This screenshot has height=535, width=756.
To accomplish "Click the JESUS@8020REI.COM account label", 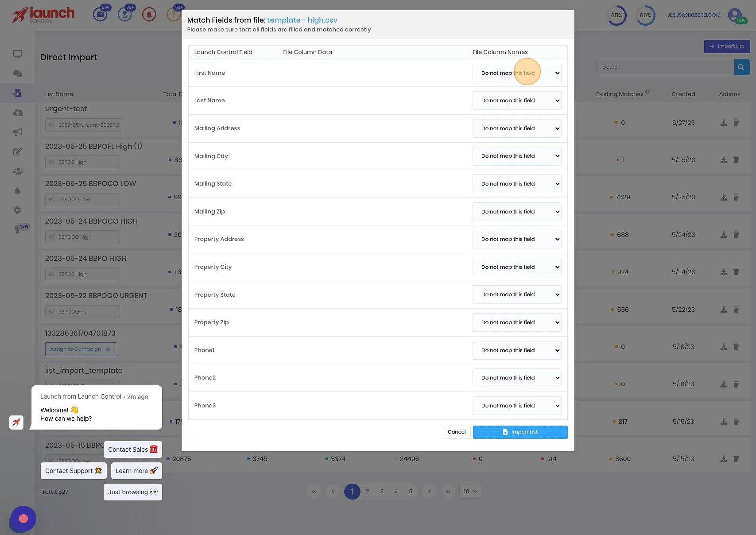I will 694,15.
